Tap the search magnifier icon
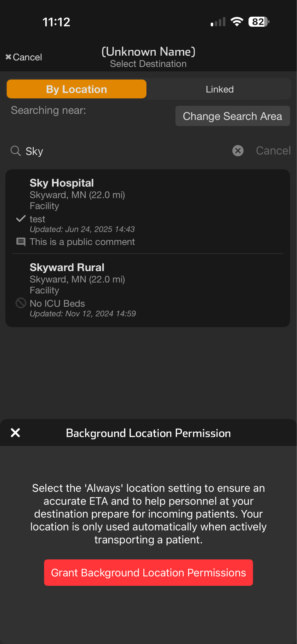 click(x=15, y=151)
